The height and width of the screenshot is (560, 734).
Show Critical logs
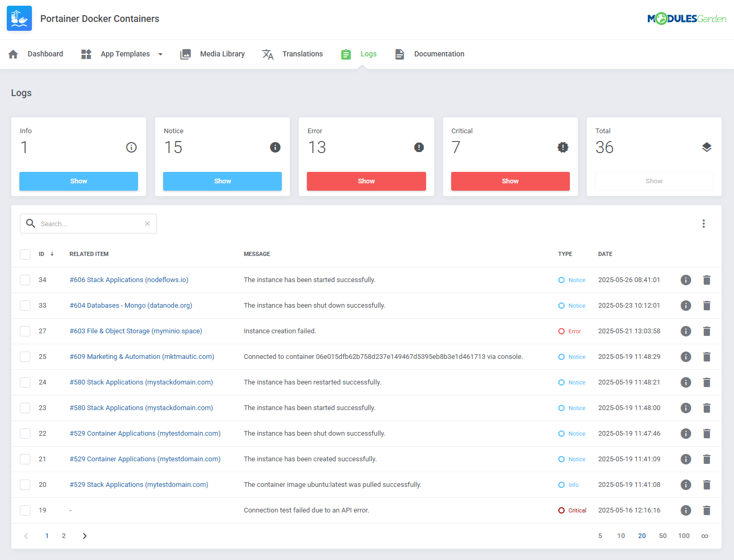click(510, 181)
